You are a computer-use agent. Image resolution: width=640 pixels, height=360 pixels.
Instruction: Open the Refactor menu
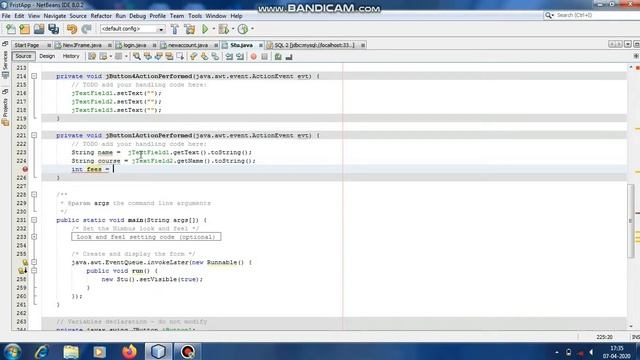pyautogui.click(x=101, y=16)
